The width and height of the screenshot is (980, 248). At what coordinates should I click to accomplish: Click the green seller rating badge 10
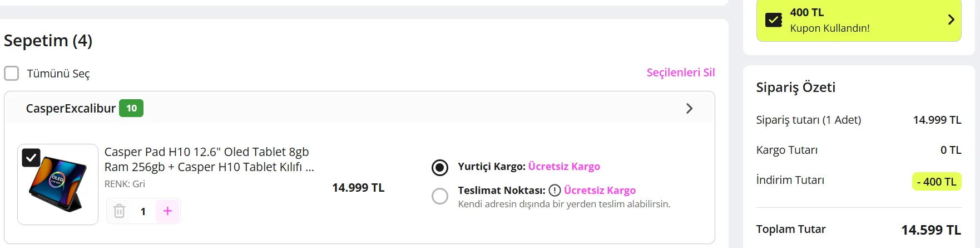click(x=131, y=108)
